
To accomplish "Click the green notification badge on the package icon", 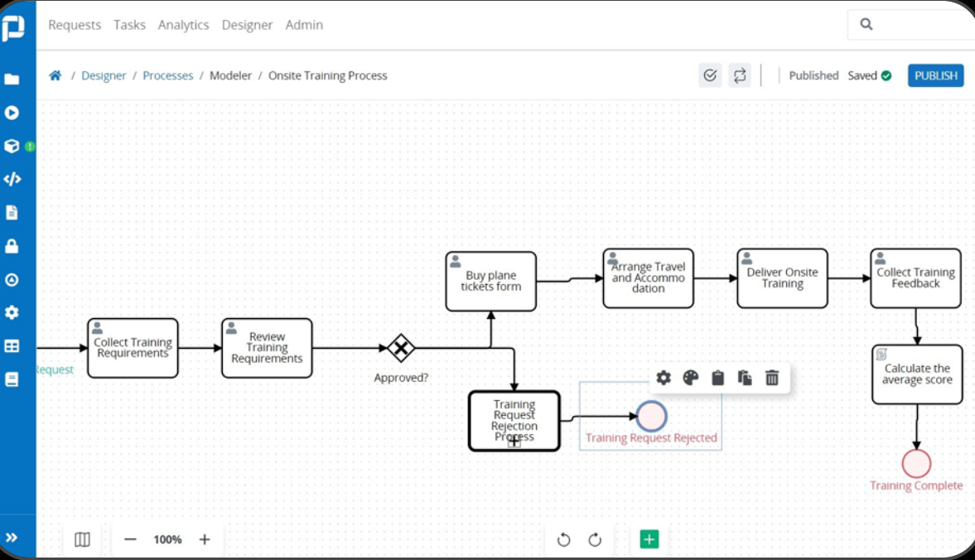I will pyautogui.click(x=29, y=147).
